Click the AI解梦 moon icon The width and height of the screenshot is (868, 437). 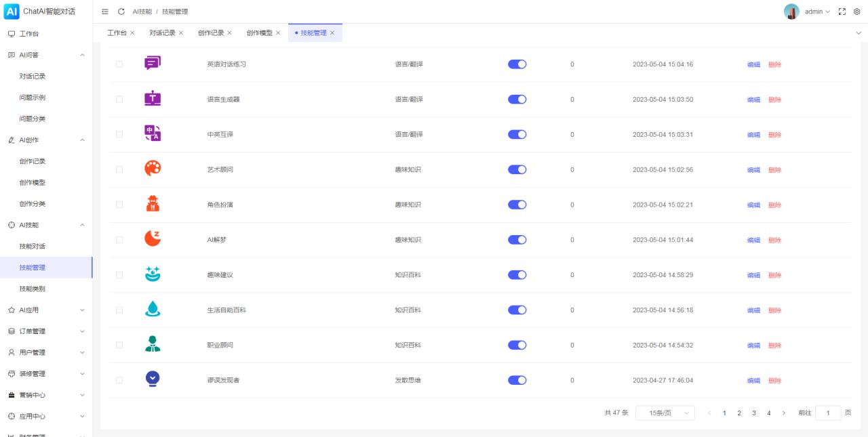click(153, 239)
